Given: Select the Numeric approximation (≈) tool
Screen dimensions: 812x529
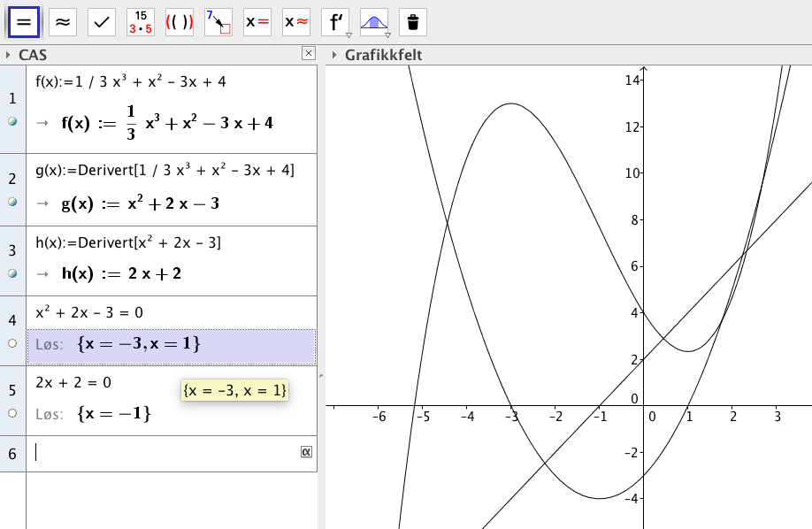Looking at the screenshot, I should tap(63, 22).
